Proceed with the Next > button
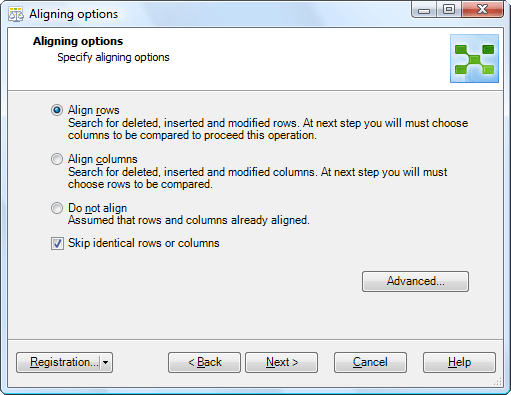This screenshot has width=511, height=395. pyautogui.click(x=282, y=362)
